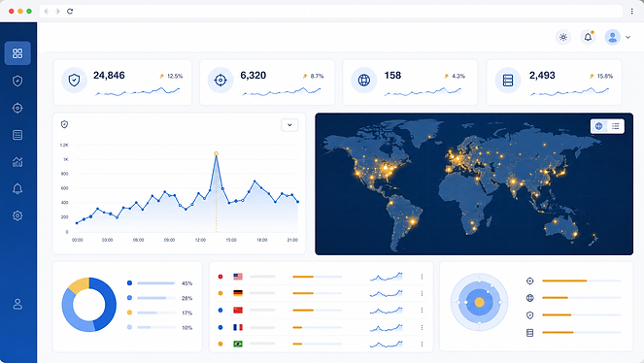644x363 pixels.
Task: Open more options for France row
Action: (x=422, y=327)
